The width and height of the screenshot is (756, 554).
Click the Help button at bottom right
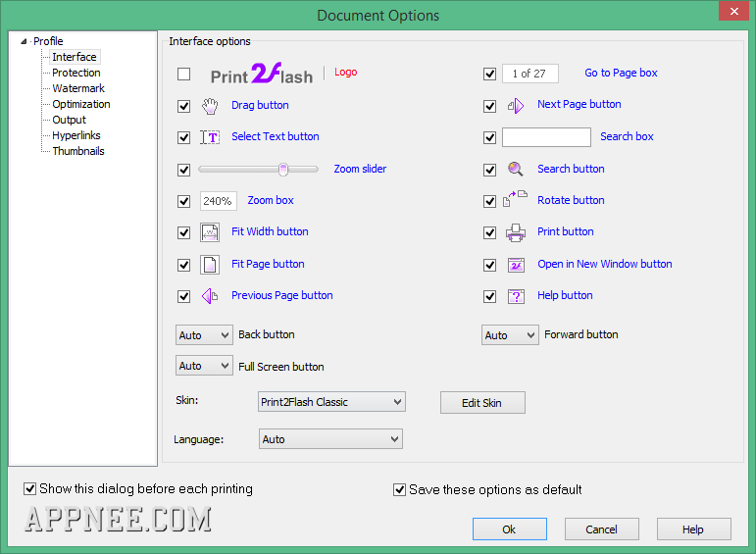[x=694, y=529]
